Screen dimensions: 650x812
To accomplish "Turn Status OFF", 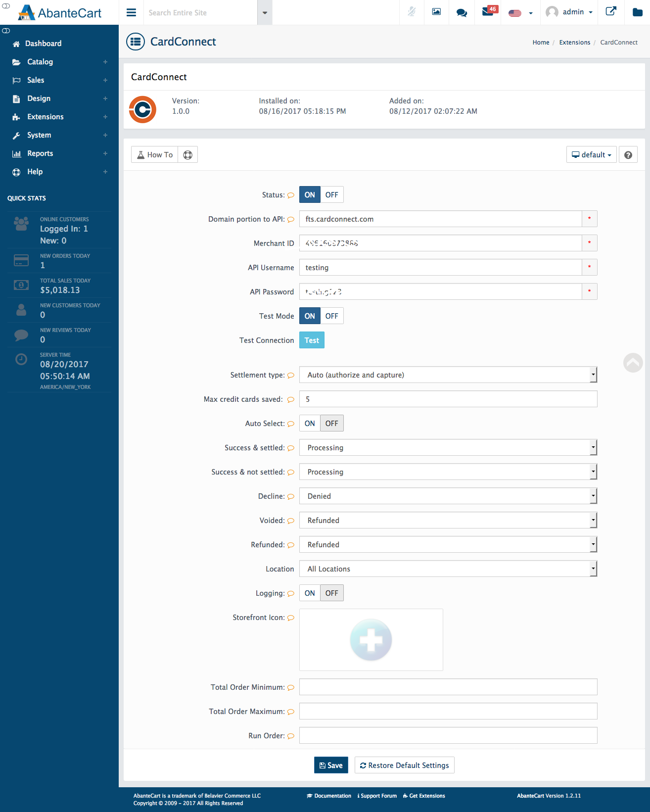I will point(332,195).
